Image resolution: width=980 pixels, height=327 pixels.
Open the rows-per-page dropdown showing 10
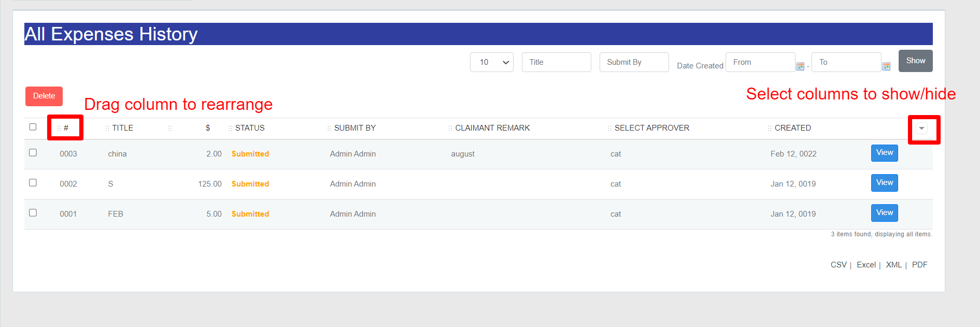[491, 62]
